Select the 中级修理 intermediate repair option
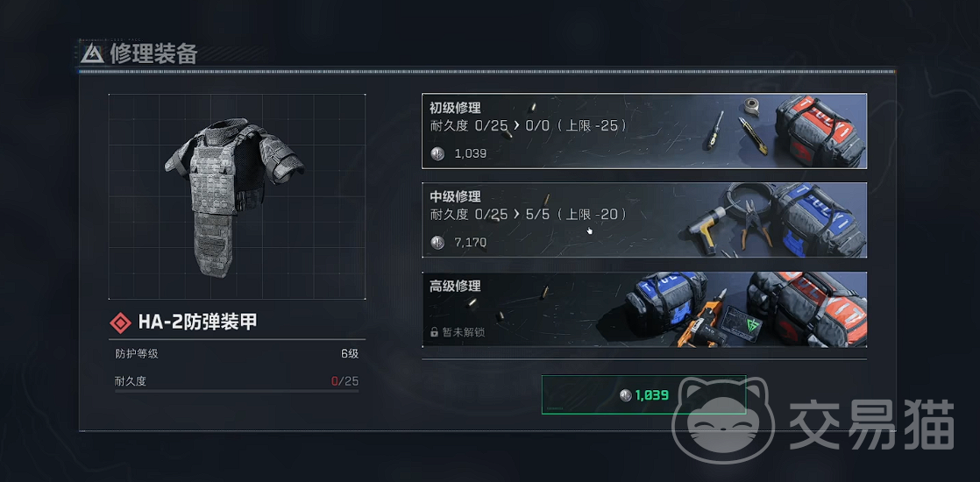The height and width of the screenshot is (482, 980). point(644,220)
